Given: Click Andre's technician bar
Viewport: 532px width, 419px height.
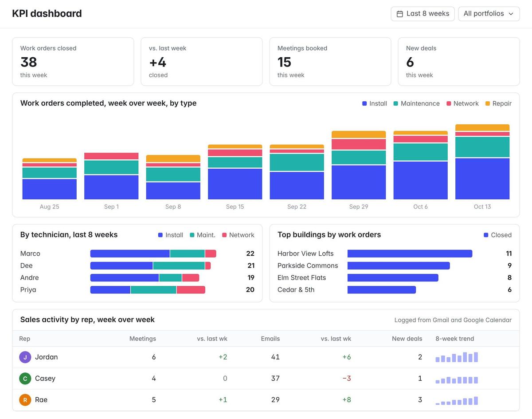Looking at the screenshot, I should (x=145, y=277).
